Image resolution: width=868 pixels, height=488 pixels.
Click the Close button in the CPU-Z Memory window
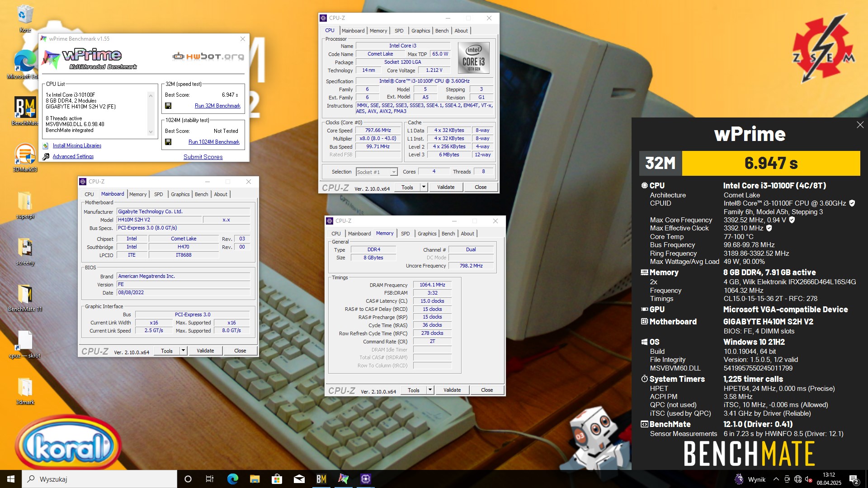pyautogui.click(x=487, y=390)
